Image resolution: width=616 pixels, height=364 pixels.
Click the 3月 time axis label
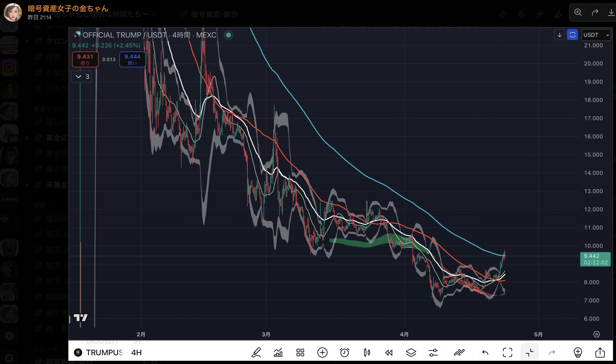[266, 334]
